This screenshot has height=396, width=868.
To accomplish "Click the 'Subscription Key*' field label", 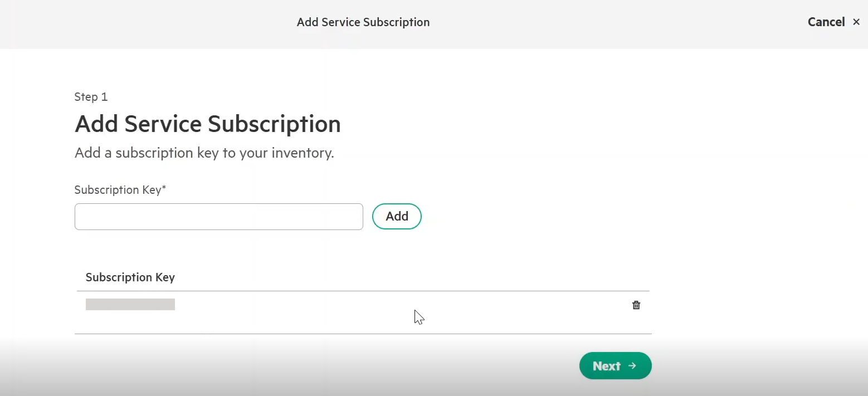I will pyautogui.click(x=120, y=190).
